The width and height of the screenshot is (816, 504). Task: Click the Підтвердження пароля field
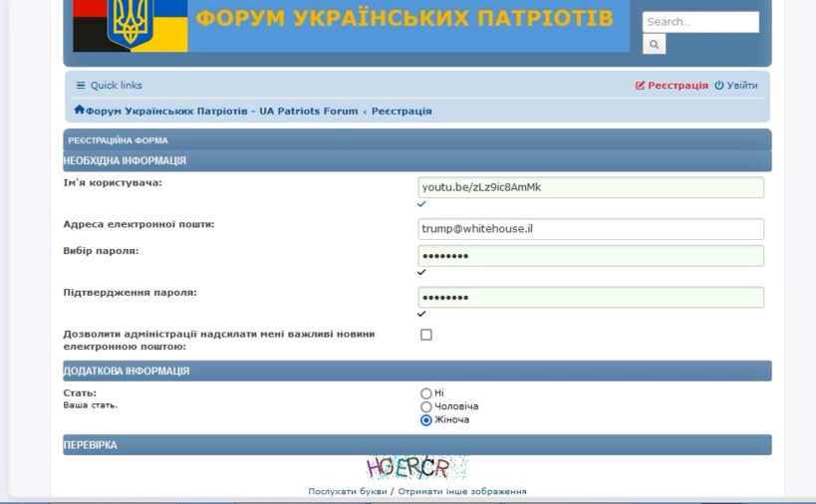(591, 297)
